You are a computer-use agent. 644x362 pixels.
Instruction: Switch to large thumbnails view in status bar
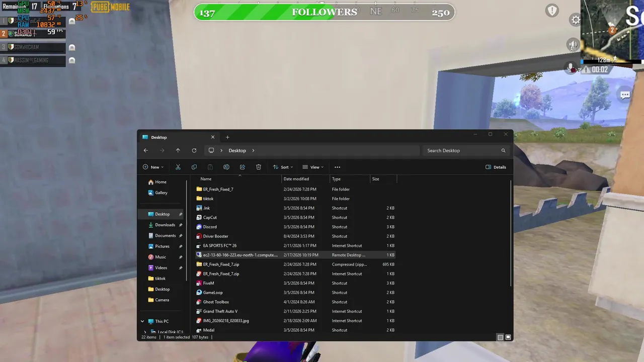pyautogui.click(x=508, y=337)
